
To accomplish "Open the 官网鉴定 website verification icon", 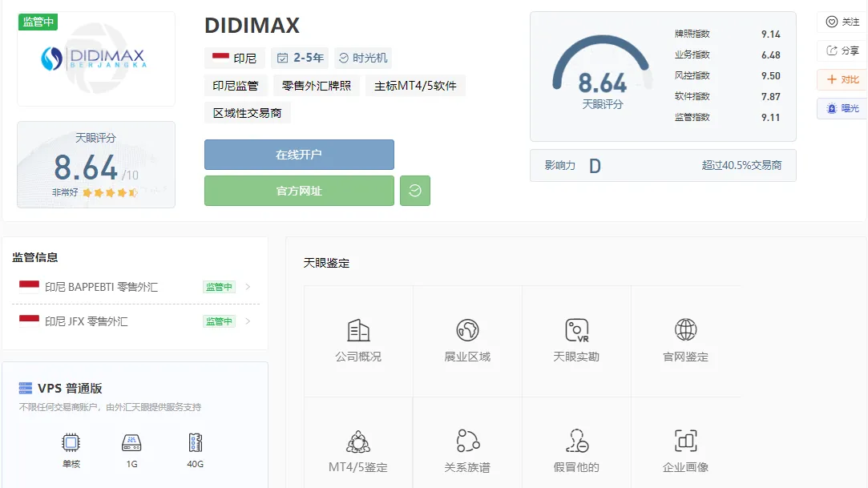I will tap(685, 330).
